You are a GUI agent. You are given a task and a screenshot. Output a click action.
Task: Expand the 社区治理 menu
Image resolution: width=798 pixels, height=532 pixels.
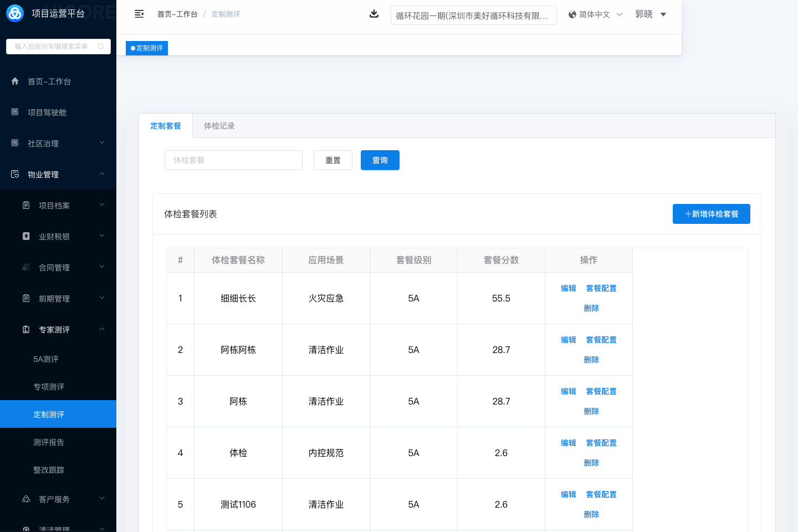point(102,143)
